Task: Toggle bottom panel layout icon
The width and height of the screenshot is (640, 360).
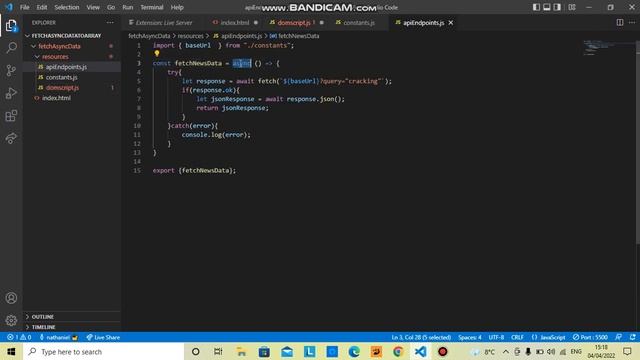Action: pyautogui.click(x=547, y=7)
